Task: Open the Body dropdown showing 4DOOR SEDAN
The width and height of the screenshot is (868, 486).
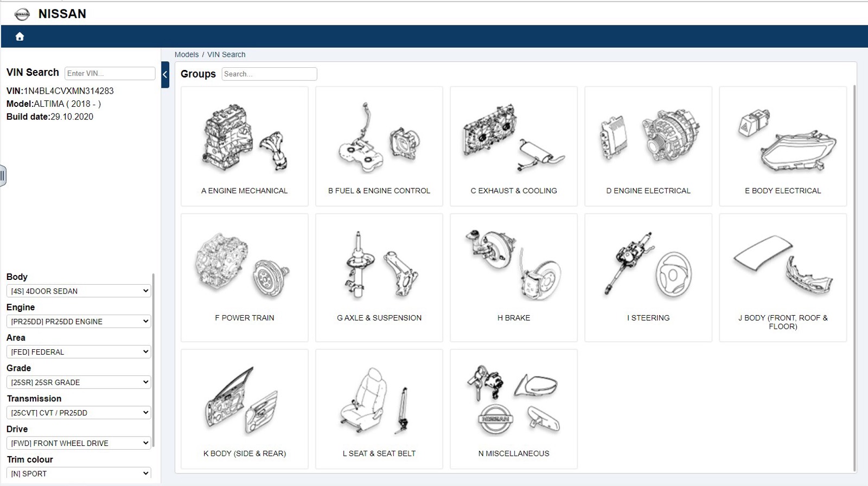Action: [79, 291]
